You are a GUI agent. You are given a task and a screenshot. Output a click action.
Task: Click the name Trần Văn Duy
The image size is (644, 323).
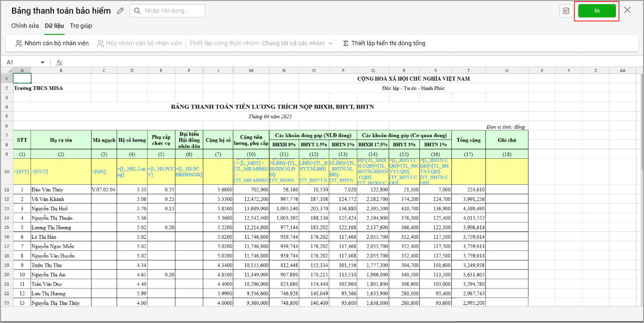pyautogui.click(x=47, y=284)
